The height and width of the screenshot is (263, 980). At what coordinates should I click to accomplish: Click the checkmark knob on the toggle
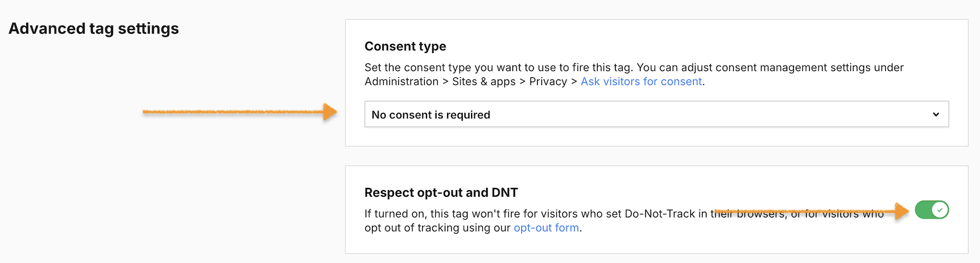[x=940, y=210]
